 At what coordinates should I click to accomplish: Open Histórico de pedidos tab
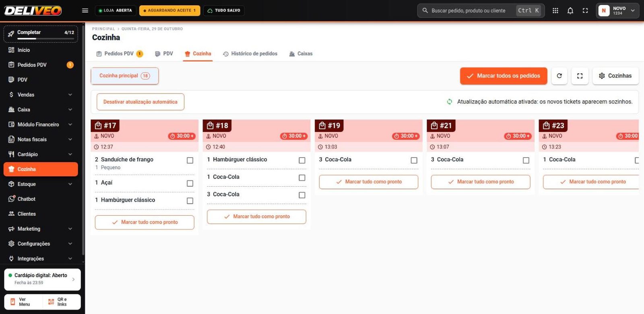[250, 54]
